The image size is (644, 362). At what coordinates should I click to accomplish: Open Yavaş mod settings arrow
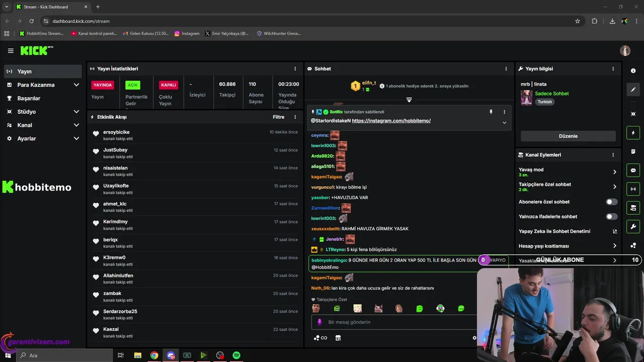point(614,172)
